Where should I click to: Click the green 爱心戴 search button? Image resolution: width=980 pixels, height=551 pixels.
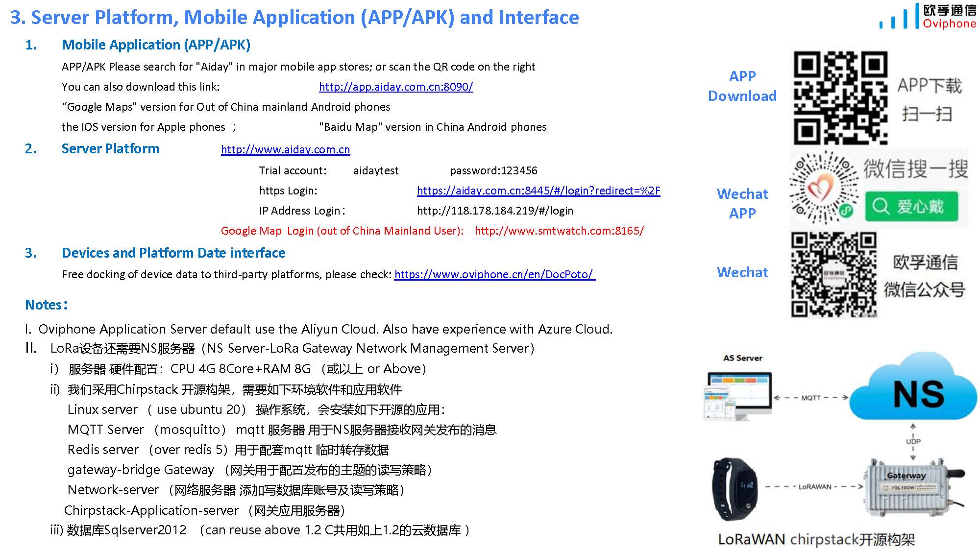click(911, 206)
